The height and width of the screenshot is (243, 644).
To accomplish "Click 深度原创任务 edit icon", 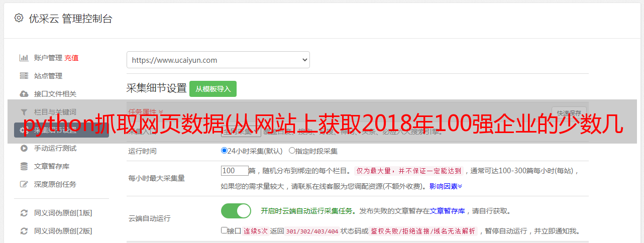I will 24,184.
